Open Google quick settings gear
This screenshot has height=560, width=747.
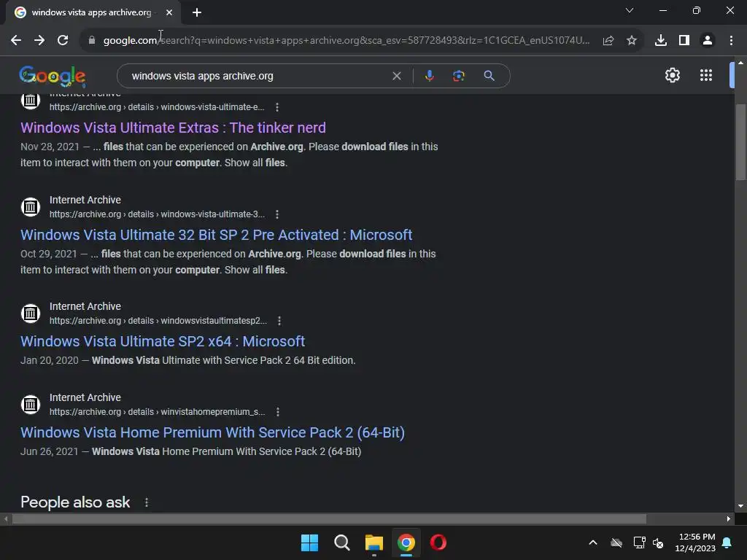click(x=672, y=75)
